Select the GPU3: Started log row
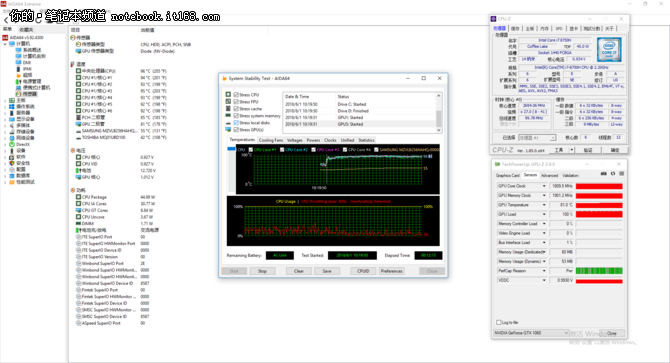The height and width of the screenshot is (363, 670). click(x=359, y=124)
